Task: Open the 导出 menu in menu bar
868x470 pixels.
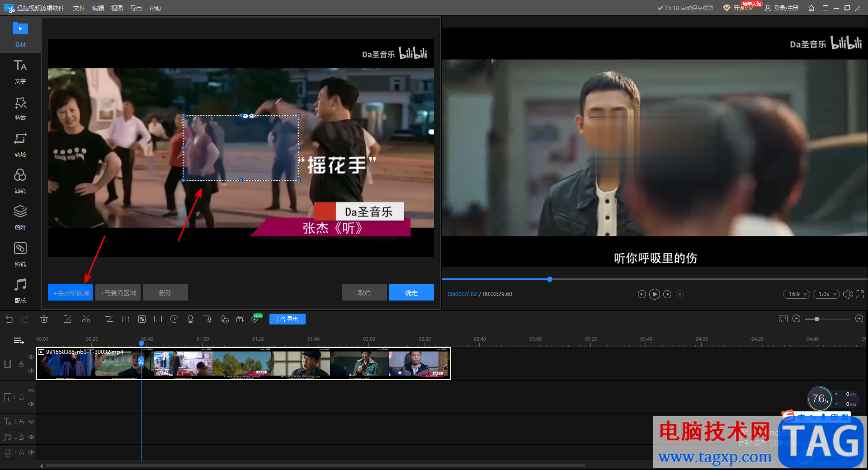Action: pos(136,8)
